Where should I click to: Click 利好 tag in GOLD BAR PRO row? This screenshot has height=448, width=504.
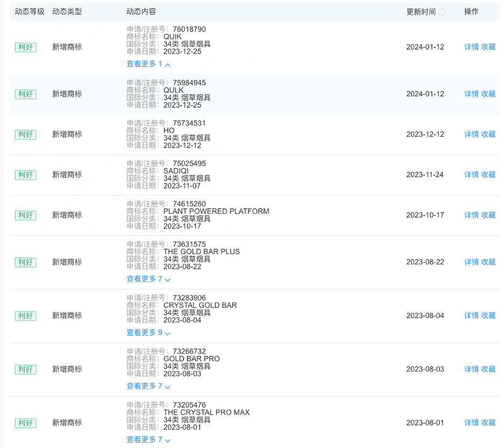pyautogui.click(x=25, y=369)
